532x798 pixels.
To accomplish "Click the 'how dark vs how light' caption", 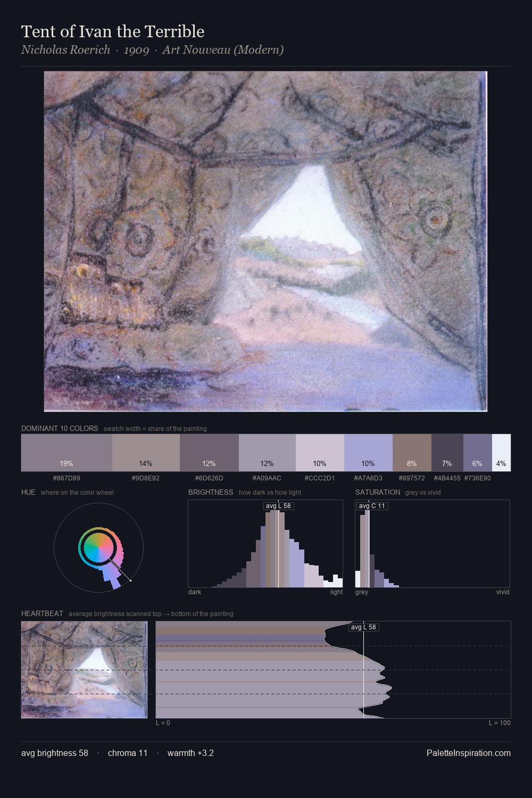I will click(270, 493).
